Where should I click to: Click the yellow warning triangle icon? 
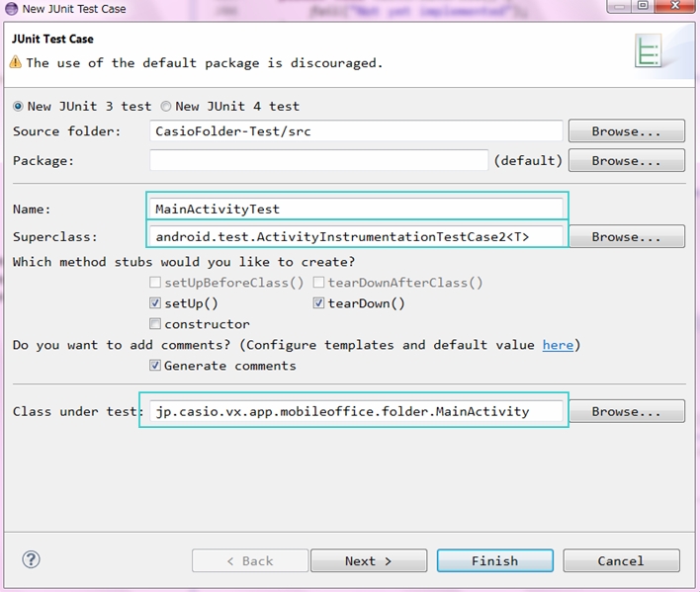[16, 62]
